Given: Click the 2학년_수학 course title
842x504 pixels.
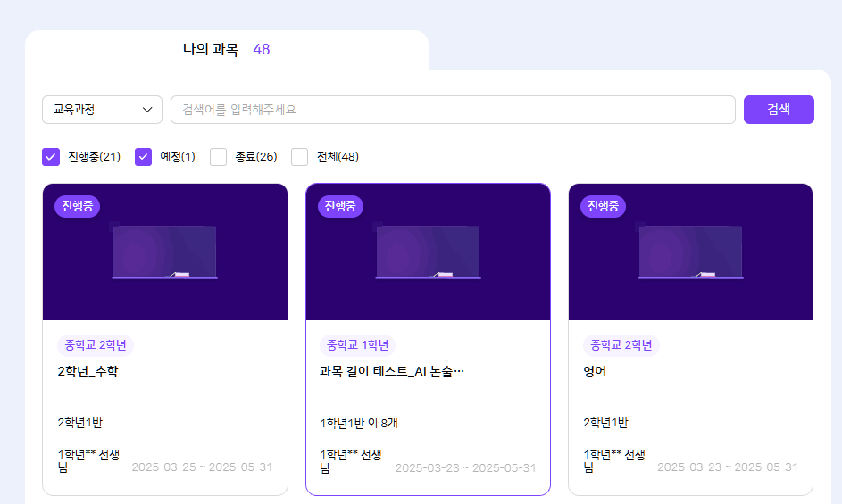Looking at the screenshot, I should (88, 372).
